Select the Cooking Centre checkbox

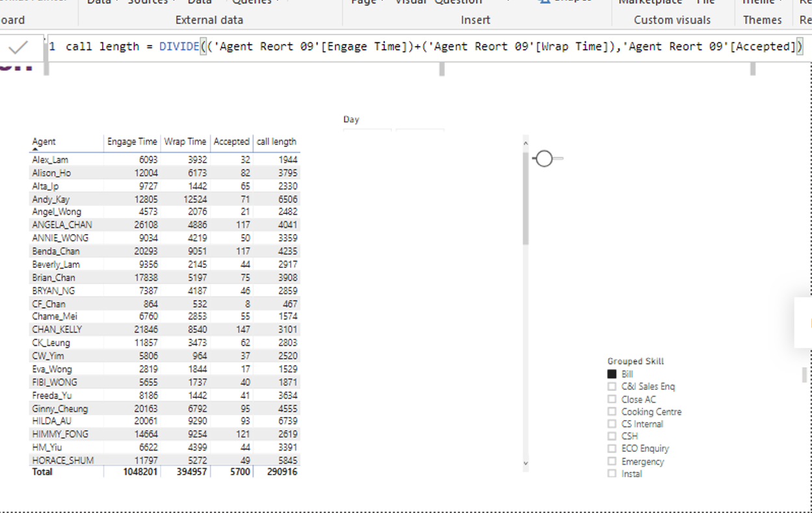tap(612, 412)
